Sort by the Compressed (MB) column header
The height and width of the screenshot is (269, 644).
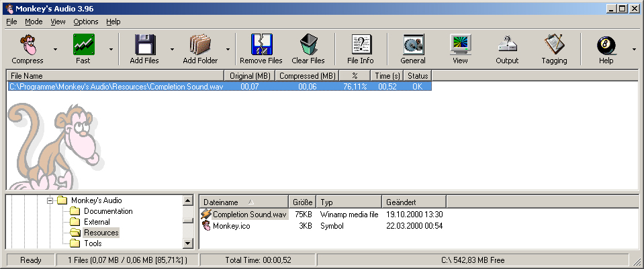pyautogui.click(x=307, y=76)
